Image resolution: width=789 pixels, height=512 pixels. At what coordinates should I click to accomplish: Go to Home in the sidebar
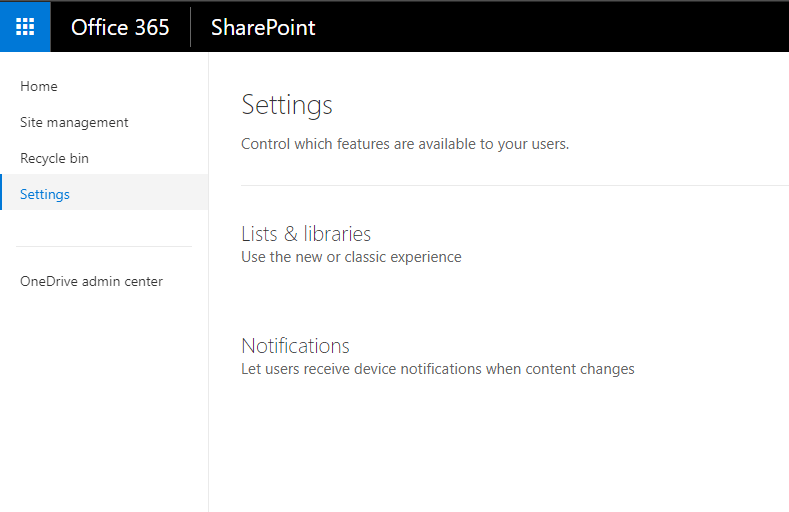[x=39, y=87]
